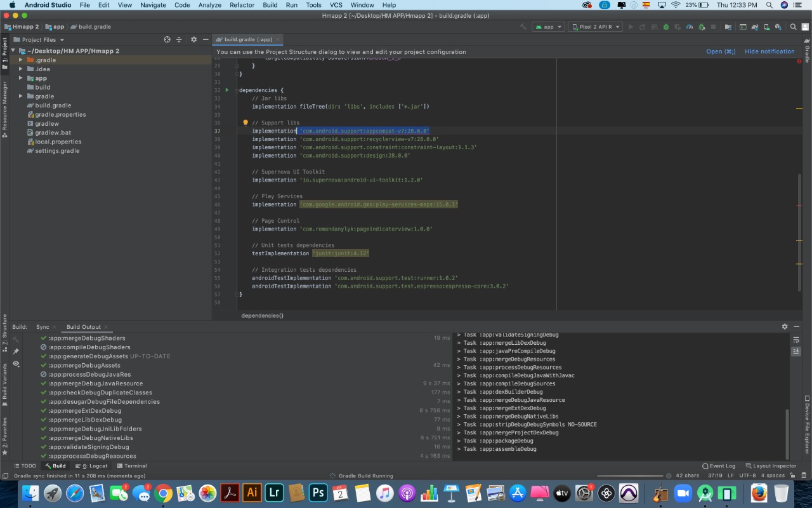Viewport: 812px width, 508px height.
Task: Toggle pin tab icon in Build panel
Action: pos(16,351)
